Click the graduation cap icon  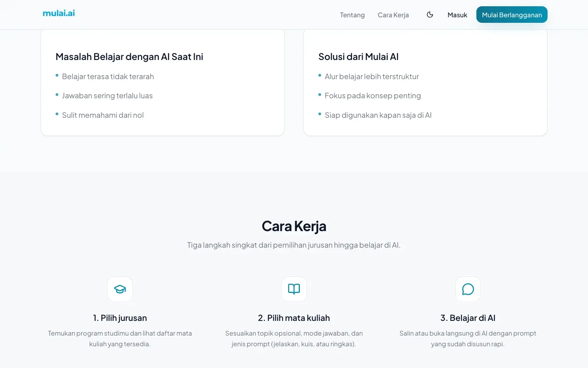click(x=120, y=289)
